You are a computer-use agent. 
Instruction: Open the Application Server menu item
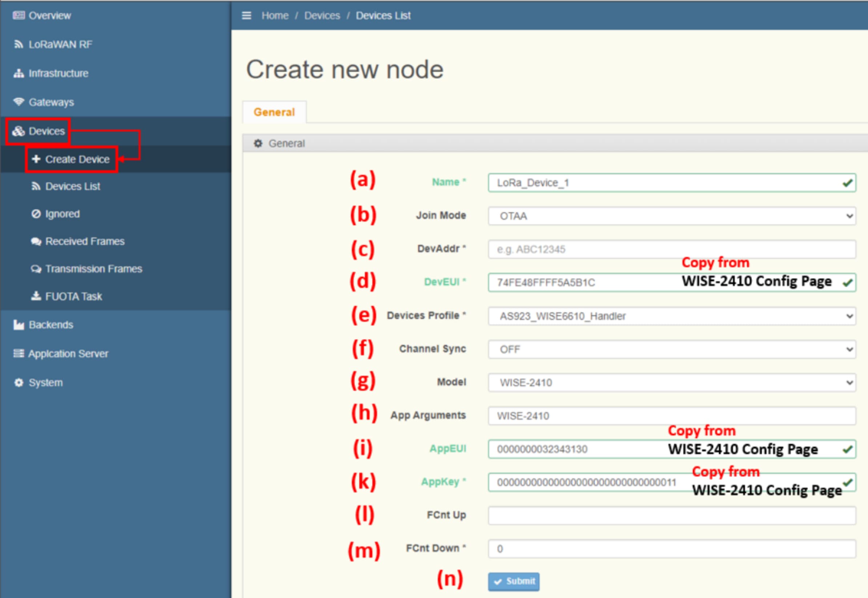click(116, 353)
